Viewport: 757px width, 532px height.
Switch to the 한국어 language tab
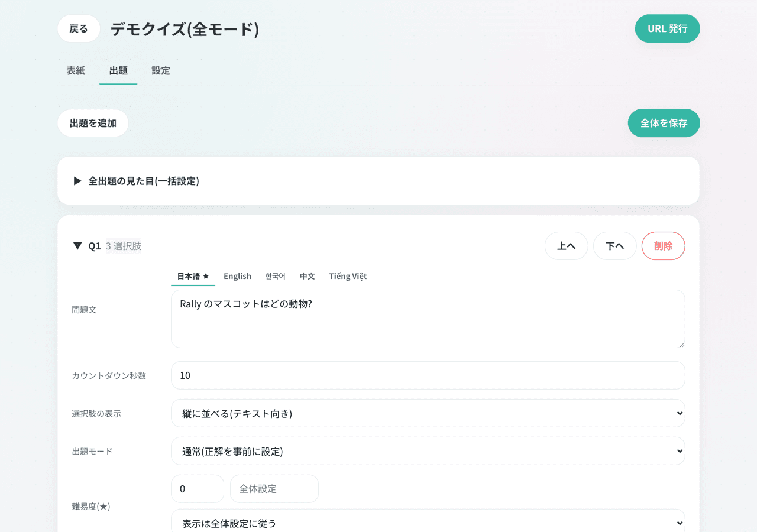click(276, 276)
